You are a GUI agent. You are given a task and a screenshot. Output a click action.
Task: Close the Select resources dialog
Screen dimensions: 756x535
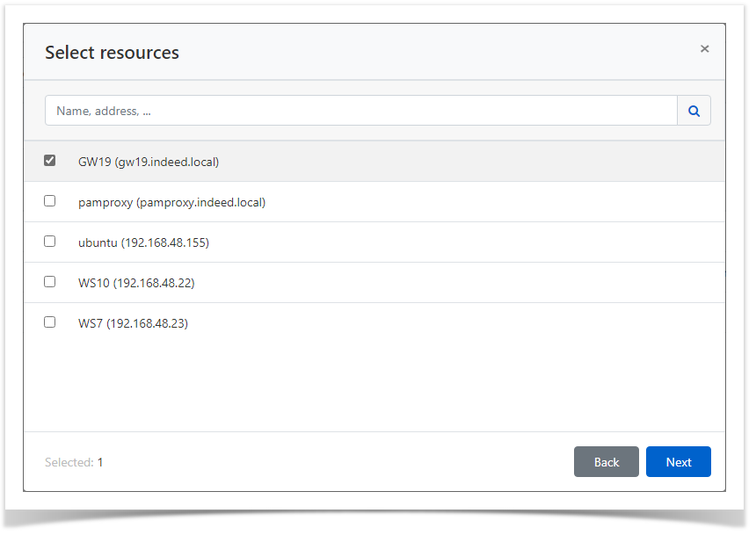point(704,49)
